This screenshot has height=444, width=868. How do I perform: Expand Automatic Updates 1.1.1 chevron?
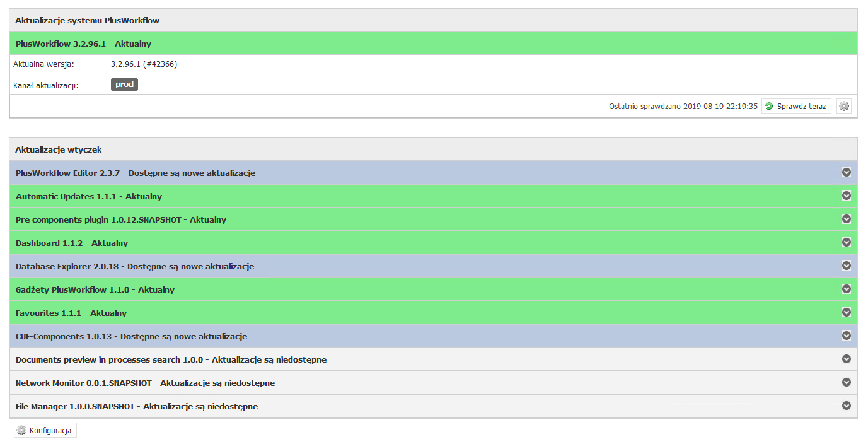tap(847, 196)
